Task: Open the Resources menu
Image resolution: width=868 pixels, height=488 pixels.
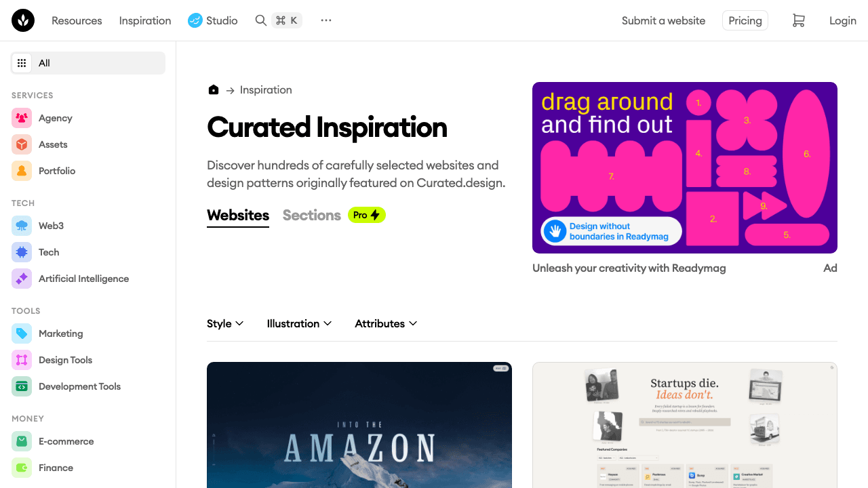Action: tap(77, 21)
